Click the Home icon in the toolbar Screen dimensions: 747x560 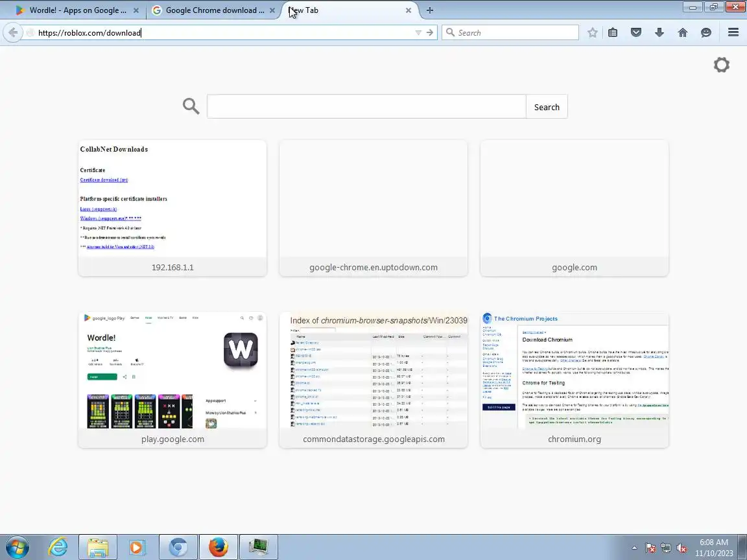tap(683, 32)
